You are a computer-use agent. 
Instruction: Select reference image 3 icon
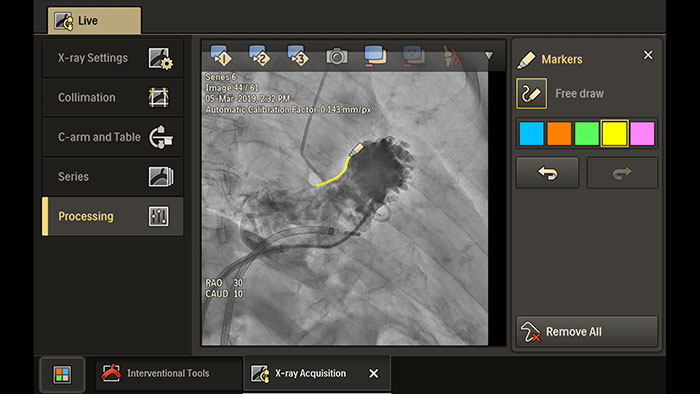coord(298,55)
